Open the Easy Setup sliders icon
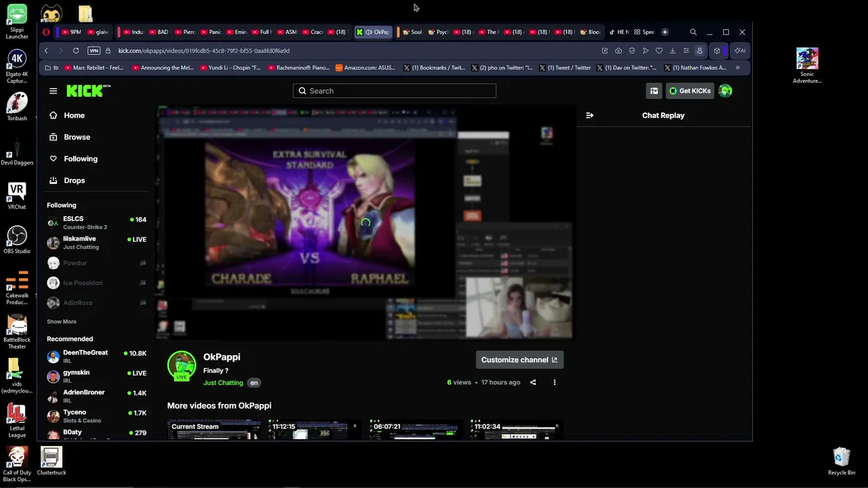This screenshot has height=488, width=868. [x=686, y=51]
